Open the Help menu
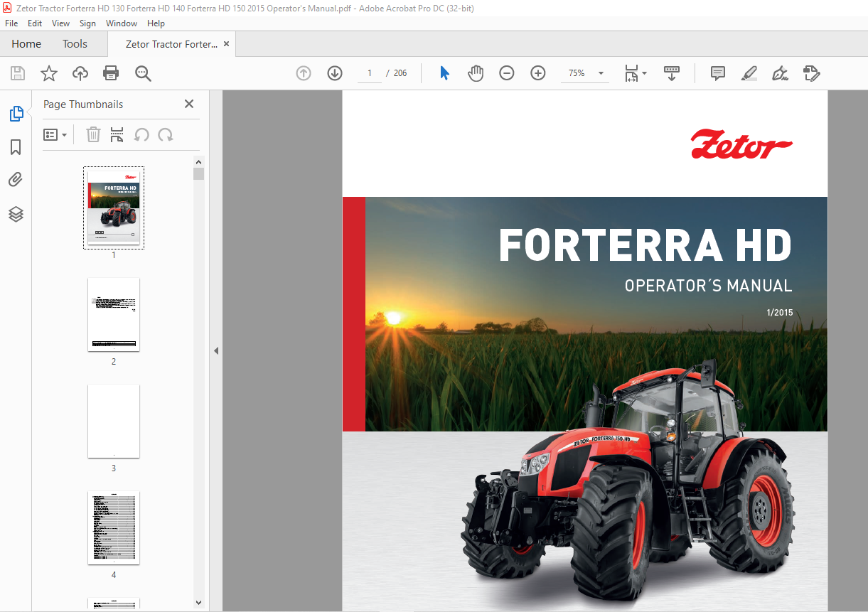 pyautogui.click(x=156, y=23)
